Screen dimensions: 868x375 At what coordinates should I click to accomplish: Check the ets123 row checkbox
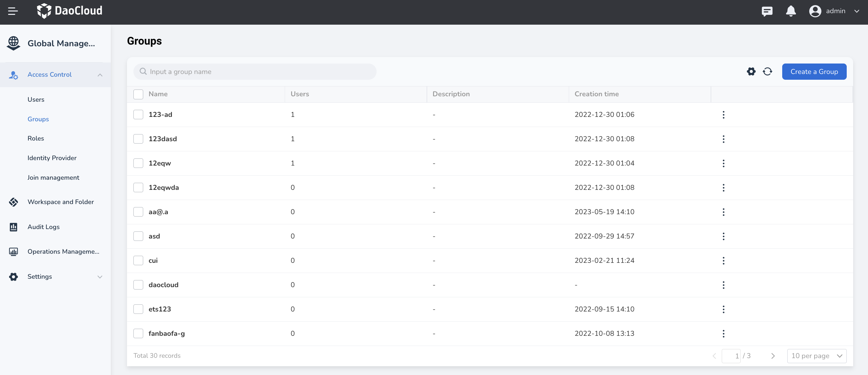click(138, 309)
